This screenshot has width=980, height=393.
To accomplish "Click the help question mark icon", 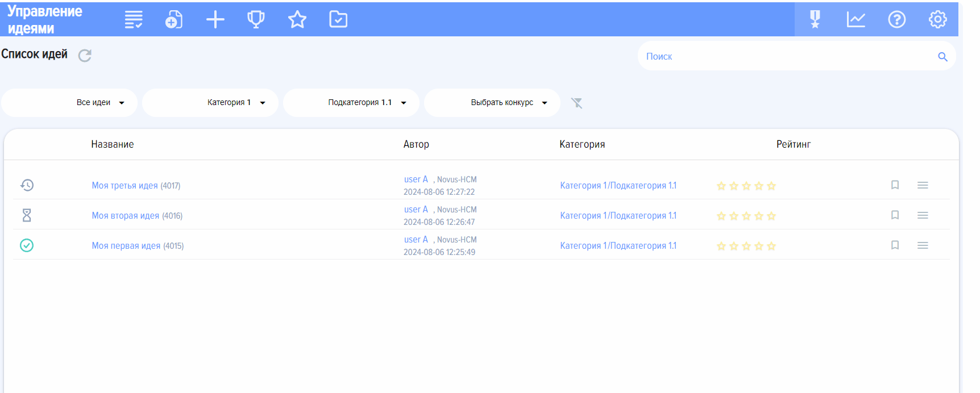I will [x=897, y=20].
